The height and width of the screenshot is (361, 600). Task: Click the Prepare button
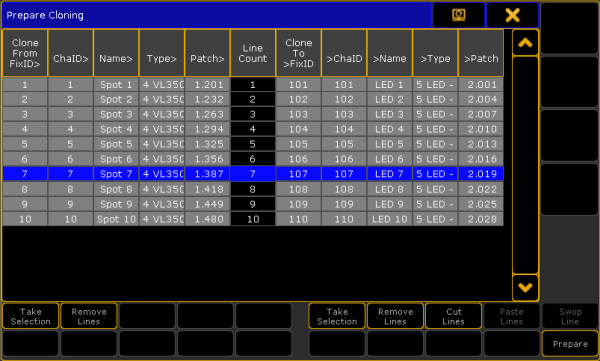click(570, 344)
